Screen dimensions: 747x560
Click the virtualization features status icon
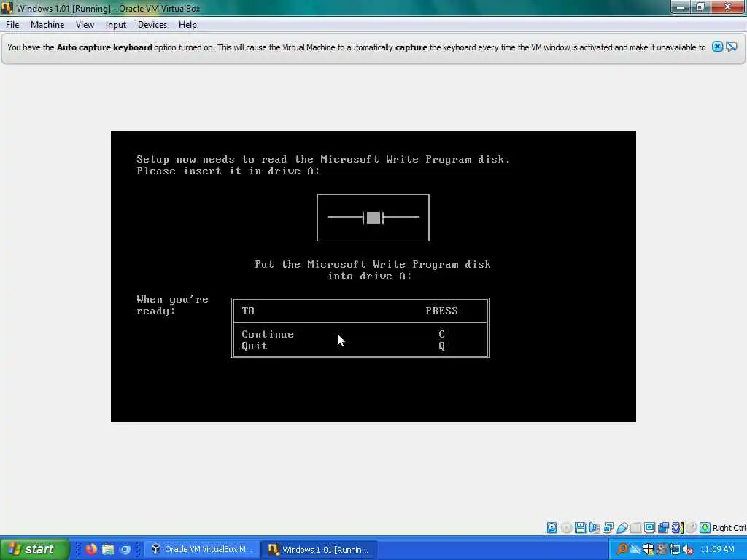coord(678,528)
